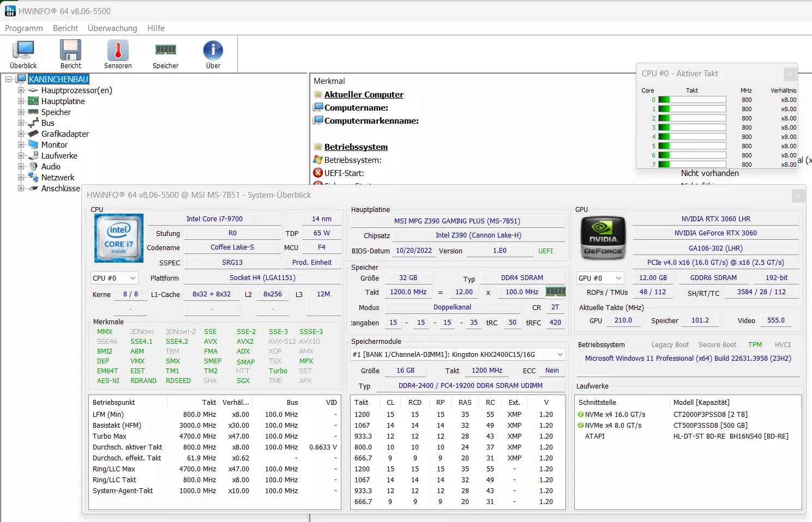Click CT2000P3PSSD8 [2 TB] drive entry
This screenshot has height=522, width=812.
tap(711, 415)
